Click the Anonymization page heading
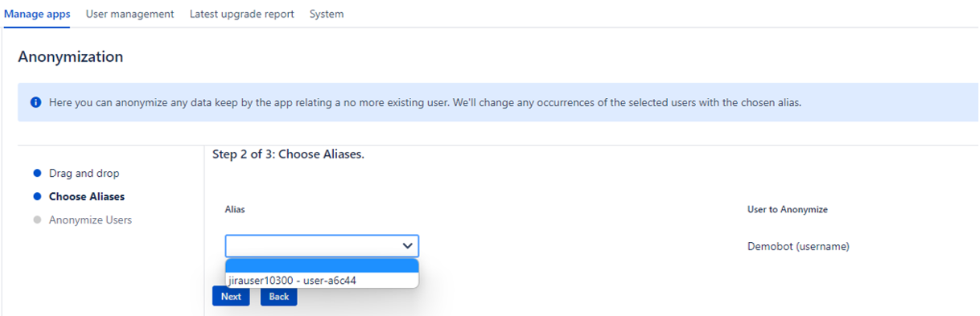 click(71, 57)
